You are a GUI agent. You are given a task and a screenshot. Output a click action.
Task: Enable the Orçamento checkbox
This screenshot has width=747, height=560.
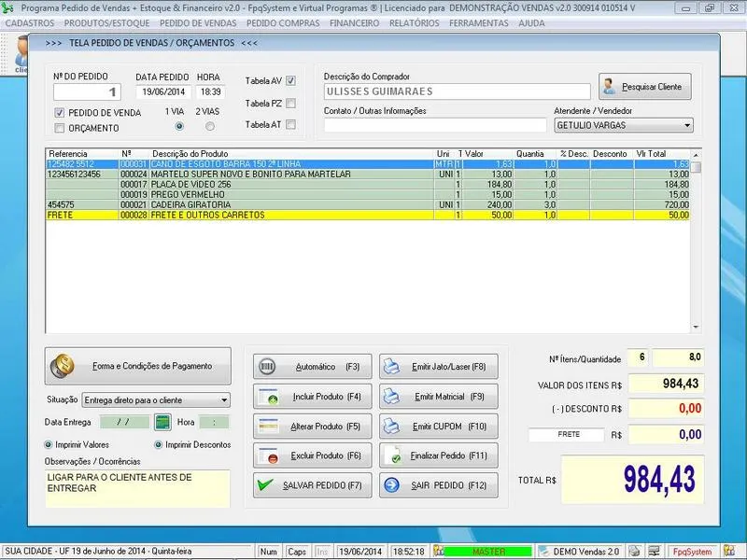(x=60, y=128)
